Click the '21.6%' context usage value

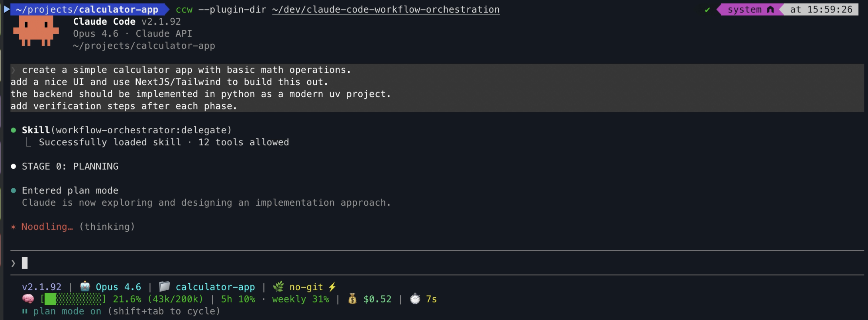coord(127,299)
